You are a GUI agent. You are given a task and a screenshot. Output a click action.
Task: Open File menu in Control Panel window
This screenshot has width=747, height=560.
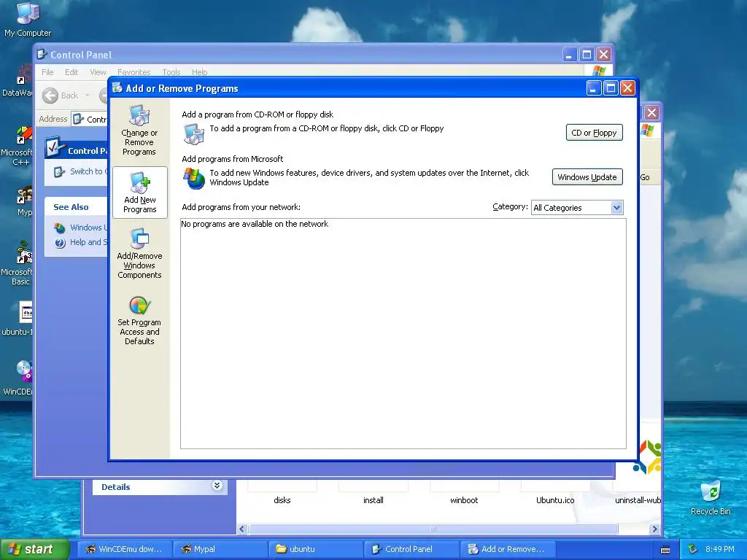click(x=47, y=72)
